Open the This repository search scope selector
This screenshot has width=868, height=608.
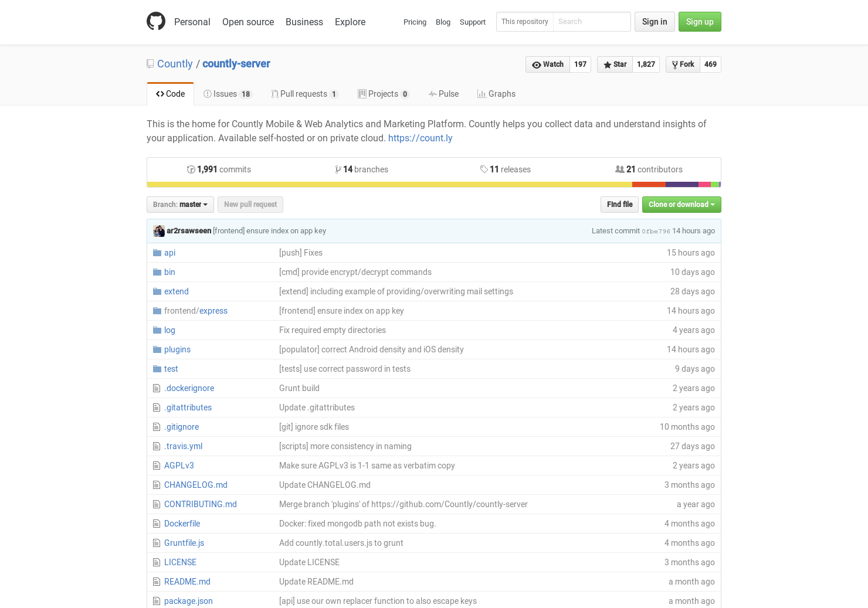tap(525, 22)
